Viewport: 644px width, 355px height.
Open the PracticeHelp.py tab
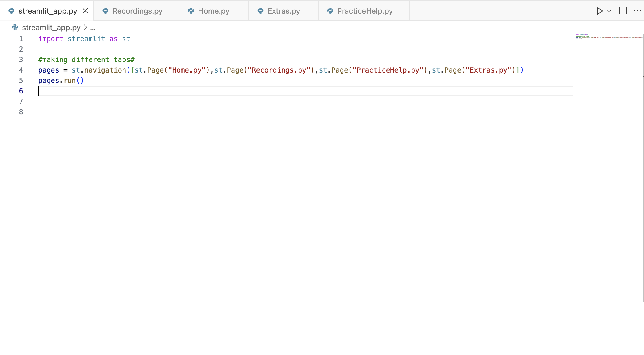(365, 11)
